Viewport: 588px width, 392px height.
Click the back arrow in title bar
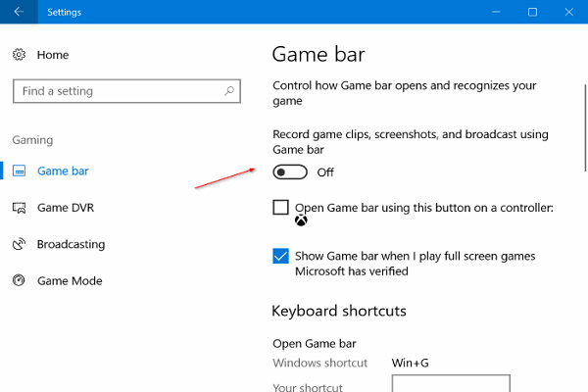pos(19,12)
